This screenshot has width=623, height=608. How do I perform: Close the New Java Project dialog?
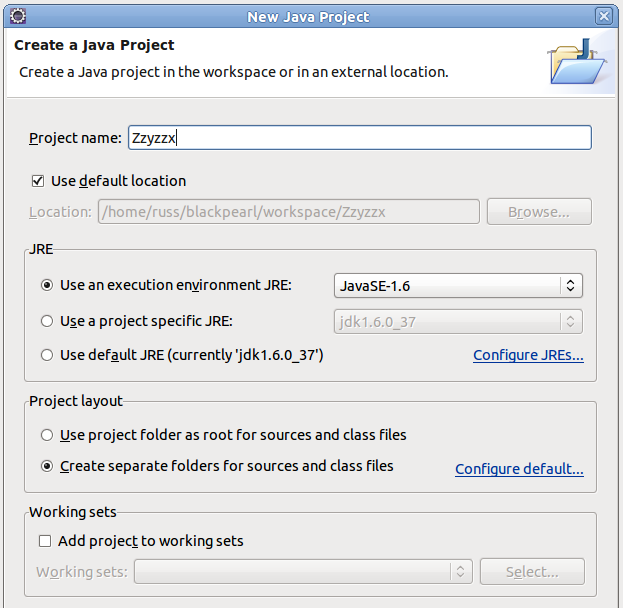pyautogui.click(x=604, y=16)
